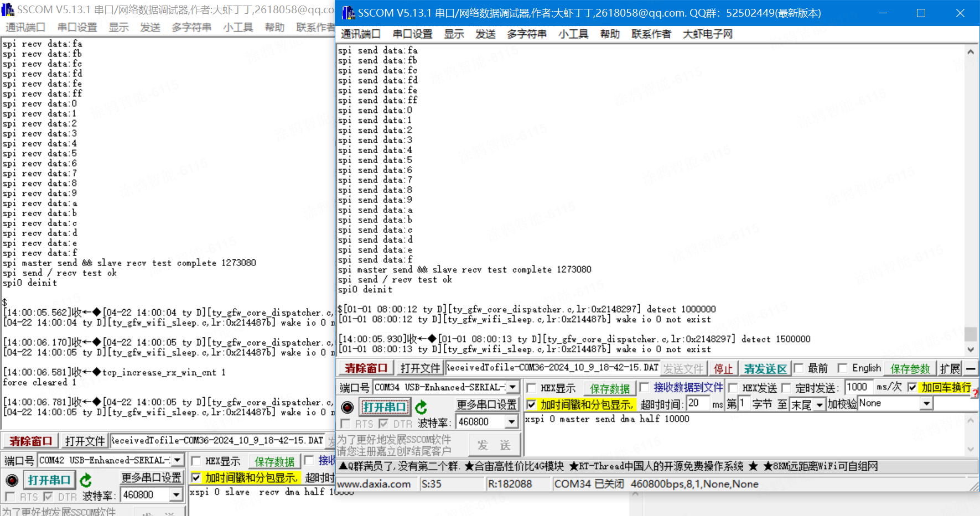Toggle 接收数据到文件 checkbox in front window
The image size is (980, 516).
[x=644, y=387]
